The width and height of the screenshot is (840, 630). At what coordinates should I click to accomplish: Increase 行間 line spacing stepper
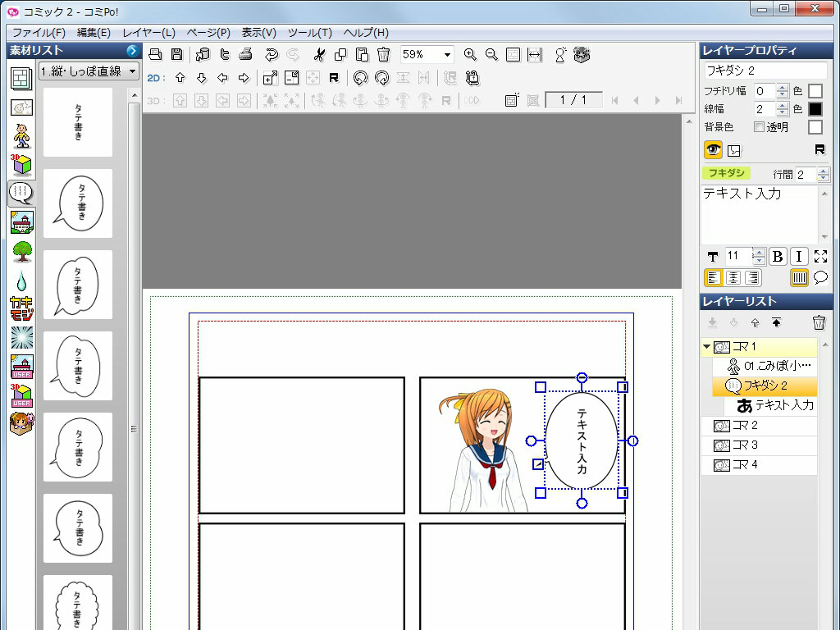[824, 171]
